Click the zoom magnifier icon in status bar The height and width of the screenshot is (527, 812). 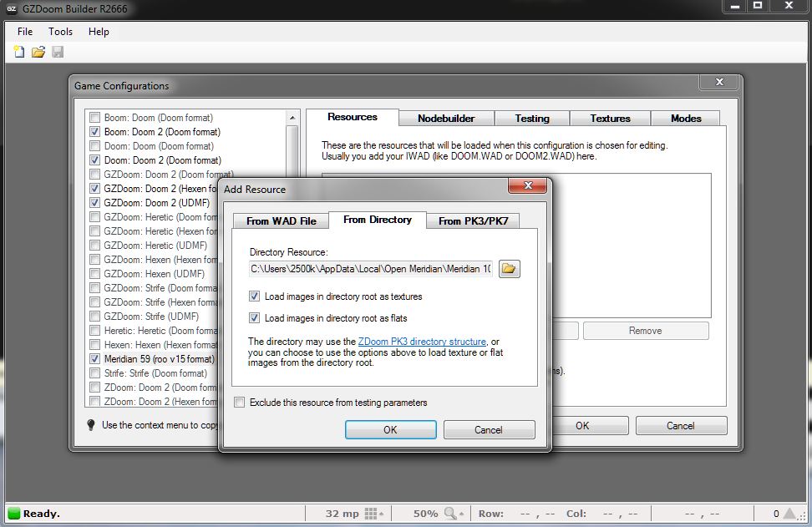(450, 514)
